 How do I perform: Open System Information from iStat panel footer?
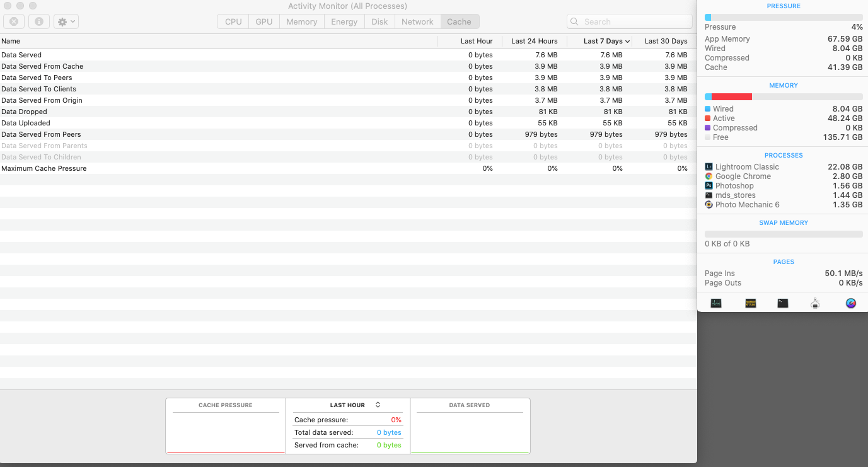click(x=815, y=303)
